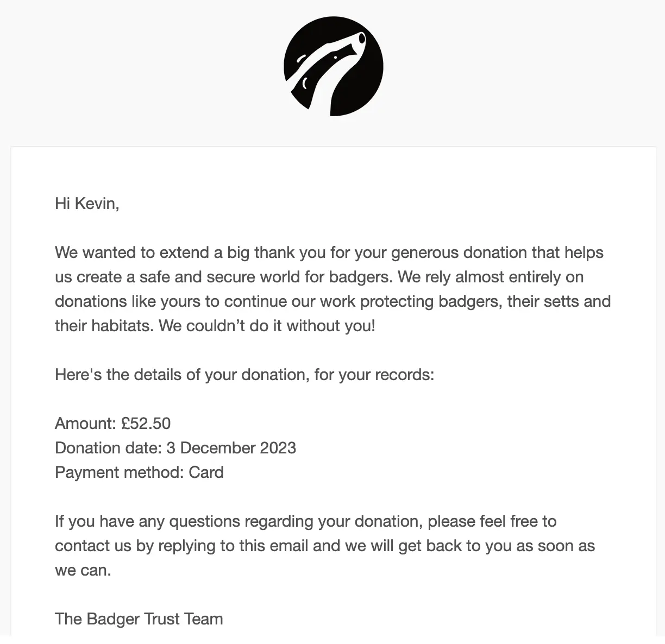The height and width of the screenshot is (644, 665).
Task: Click the "Payment method:" label
Action: point(120,472)
